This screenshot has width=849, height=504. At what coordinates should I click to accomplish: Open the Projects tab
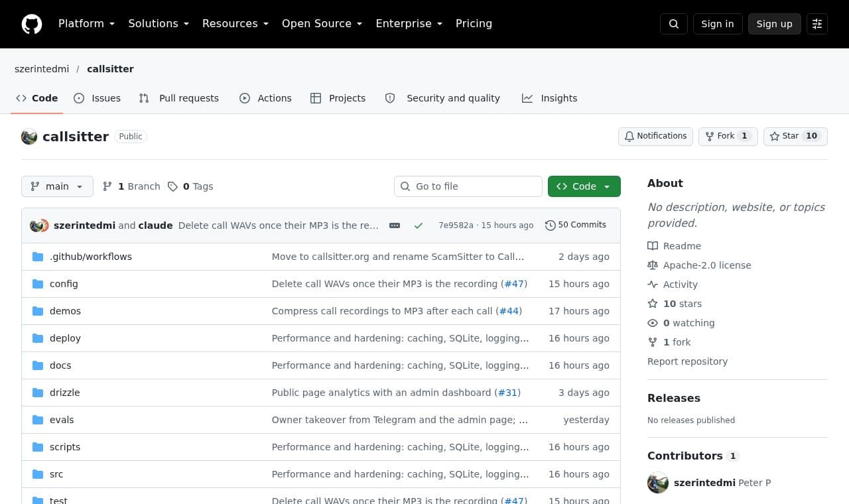coord(338,98)
